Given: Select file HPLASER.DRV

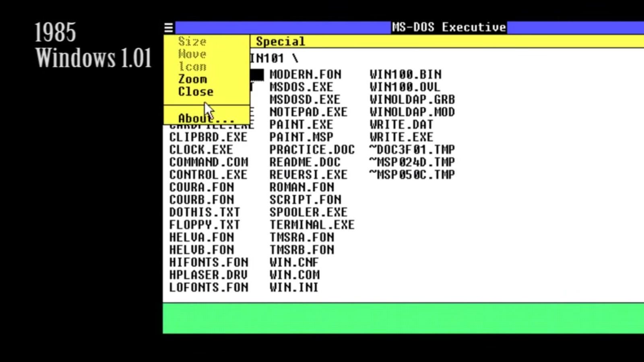Looking at the screenshot, I should pyautogui.click(x=208, y=275).
